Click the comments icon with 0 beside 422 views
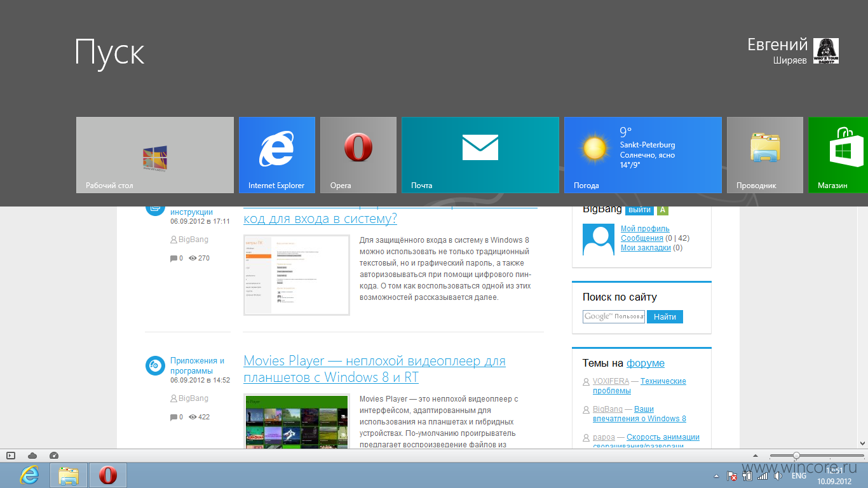This screenshot has width=868, height=488. click(x=173, y=417)
